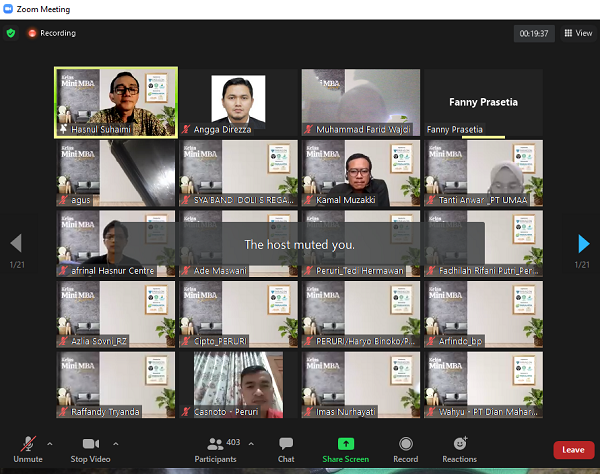The height and width of the screenshot is (474, 600).
Task: Click muted mic icon on Imas Nurhayati
Action: [x=308, y=412]
